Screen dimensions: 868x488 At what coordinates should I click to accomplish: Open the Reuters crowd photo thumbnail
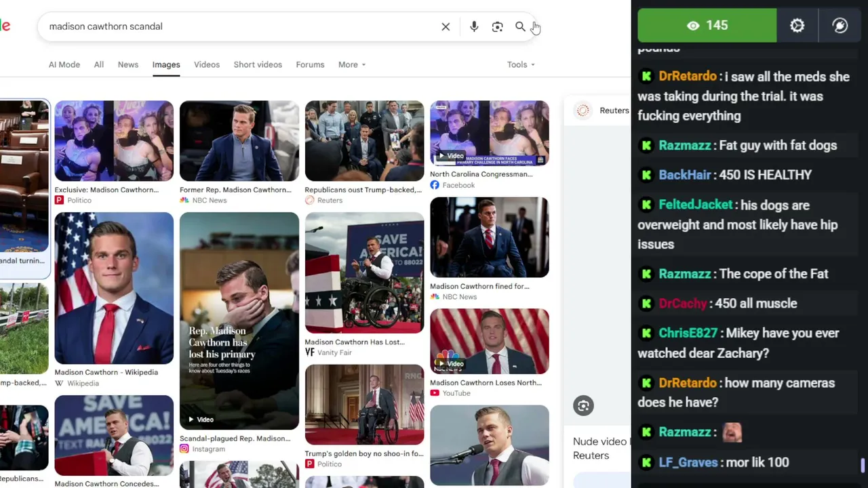[364, 141]
